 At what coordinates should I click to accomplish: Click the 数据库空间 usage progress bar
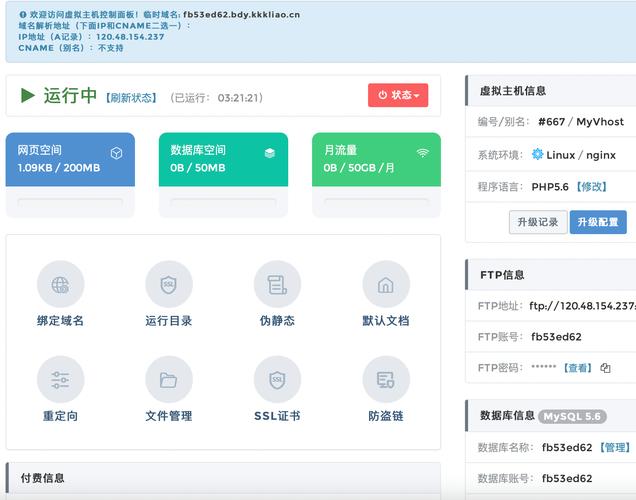click(x=223, y=202)
